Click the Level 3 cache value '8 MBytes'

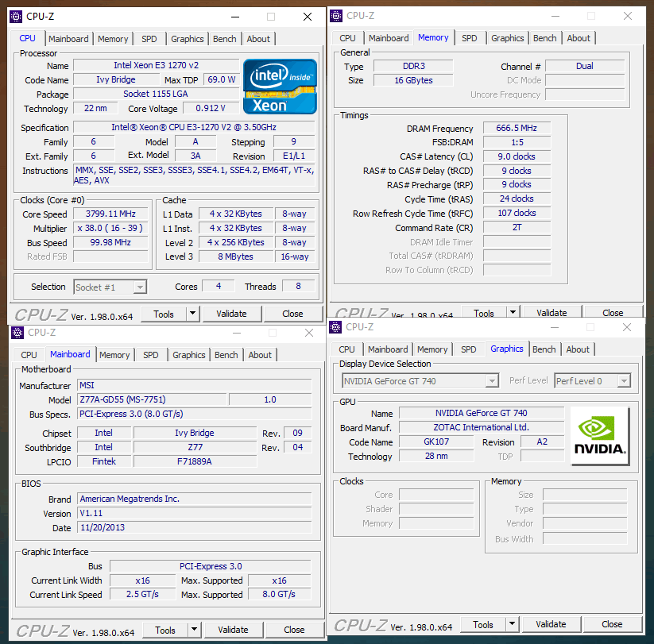[x=236, y=256]
